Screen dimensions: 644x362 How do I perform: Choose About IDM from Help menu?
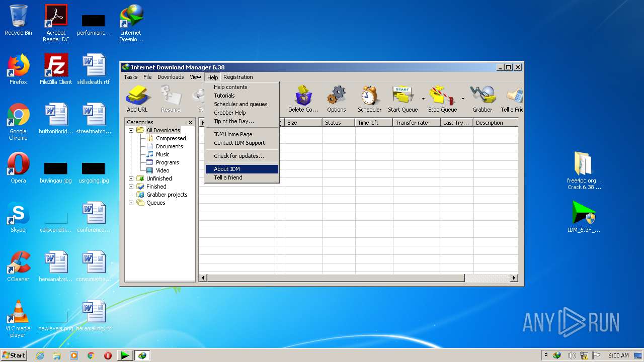coord(242,169)
